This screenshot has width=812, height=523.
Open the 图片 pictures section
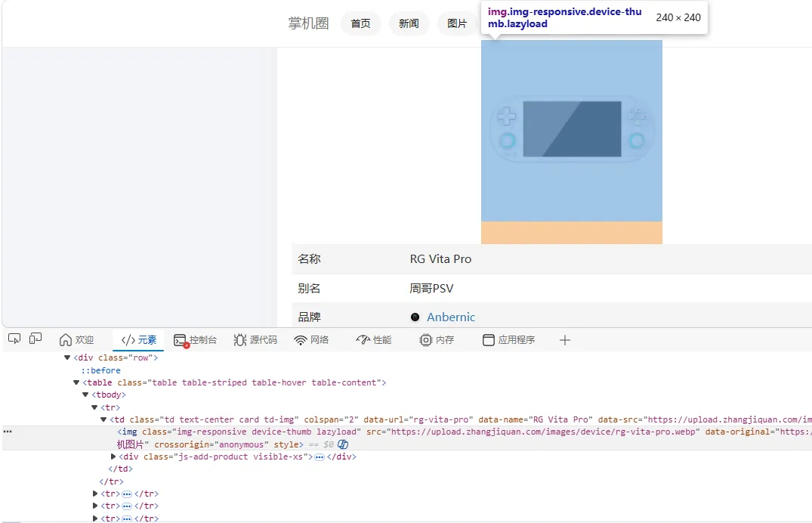click(x=457, y=23)
